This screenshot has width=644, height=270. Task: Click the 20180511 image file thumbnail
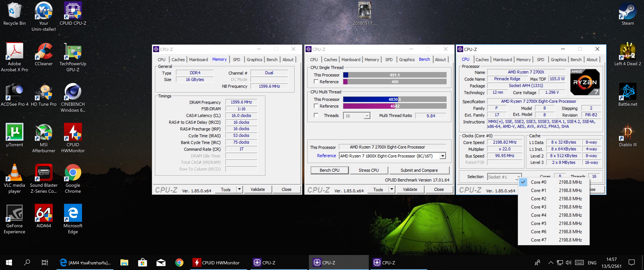364,10
